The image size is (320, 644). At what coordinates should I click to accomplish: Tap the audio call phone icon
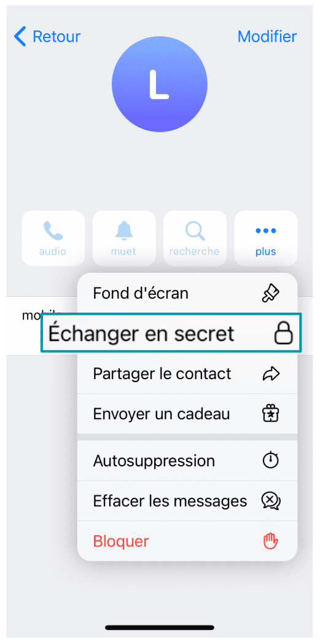53,231
